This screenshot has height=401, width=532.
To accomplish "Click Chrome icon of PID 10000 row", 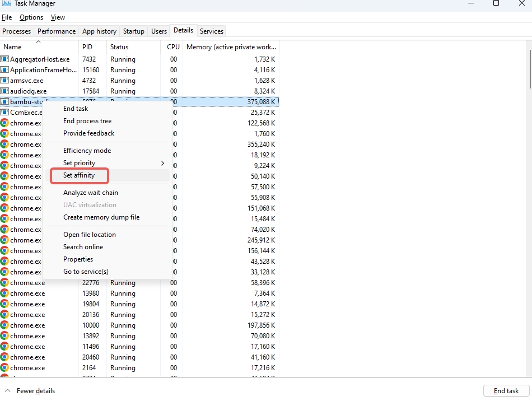I will (4, 325).
